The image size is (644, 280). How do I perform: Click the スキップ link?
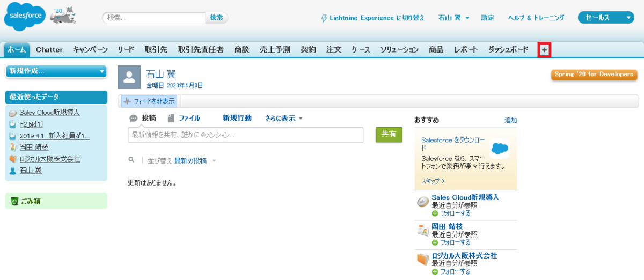coord(433,181)
